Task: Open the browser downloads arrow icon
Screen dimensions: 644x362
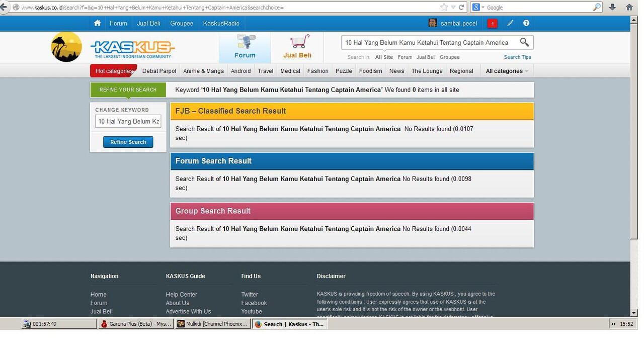Action: [612, 7]
